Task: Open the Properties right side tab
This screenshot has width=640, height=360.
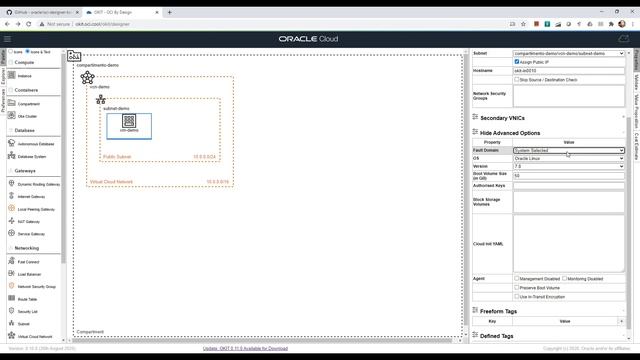Action: click(636, 60)
